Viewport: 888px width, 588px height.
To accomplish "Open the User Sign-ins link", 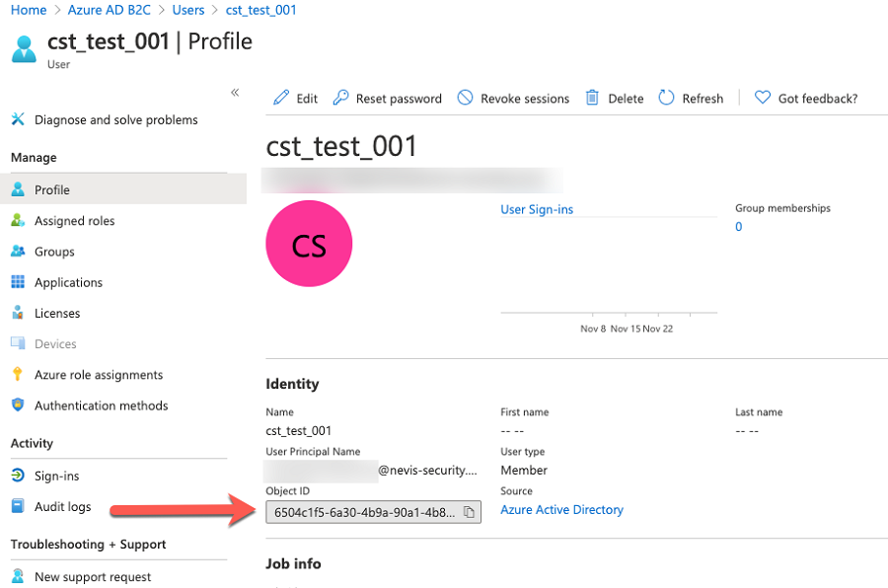I will click(x=537, y=209).
